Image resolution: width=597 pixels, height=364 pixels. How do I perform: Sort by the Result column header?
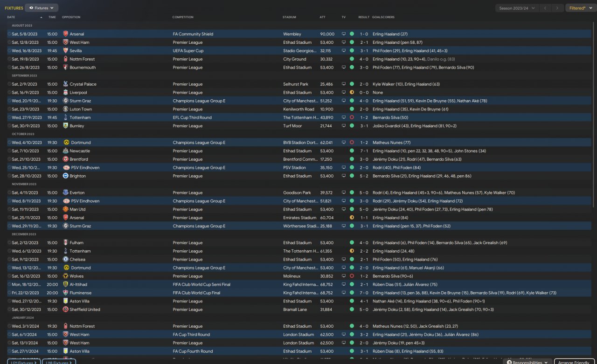pos(364,17)
